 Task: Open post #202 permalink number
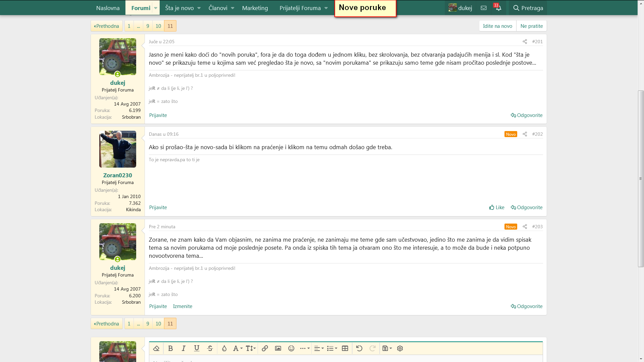537,134
